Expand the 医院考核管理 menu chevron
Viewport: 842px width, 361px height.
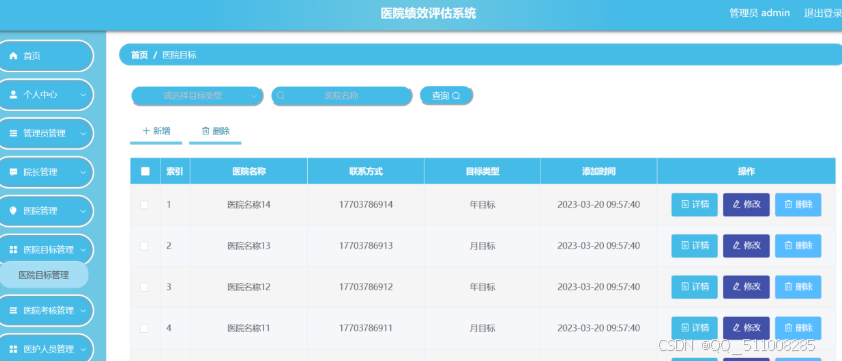[83, 311]
